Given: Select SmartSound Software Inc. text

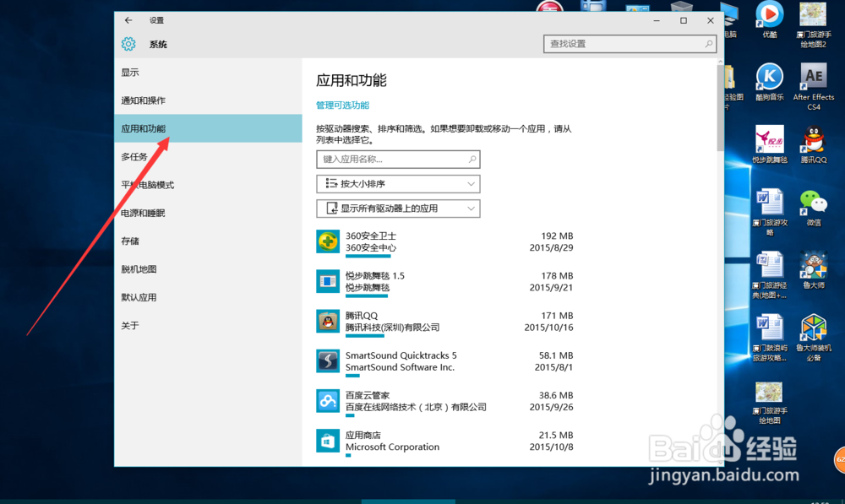Looking at the screenshot, I should tap(400, 367).
